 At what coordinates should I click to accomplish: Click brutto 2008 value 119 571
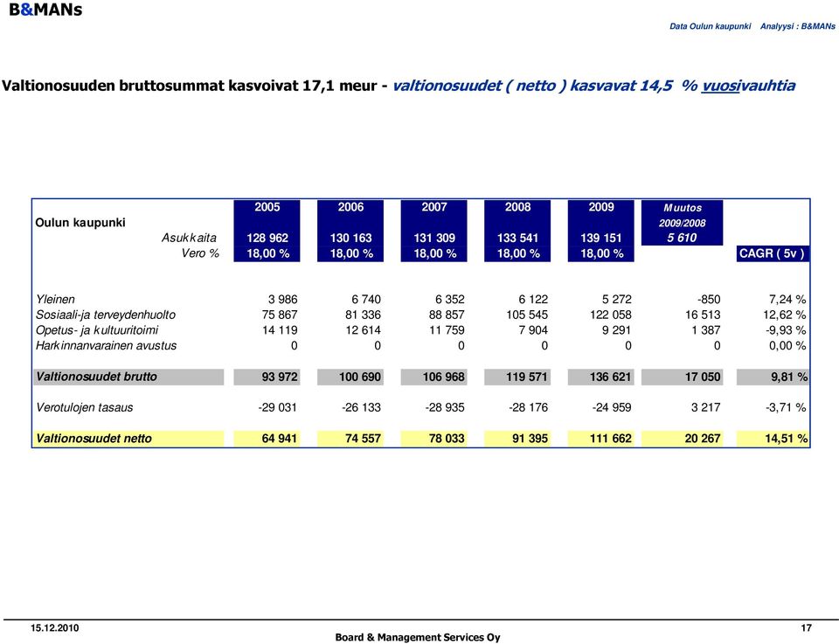click(526, 377)
